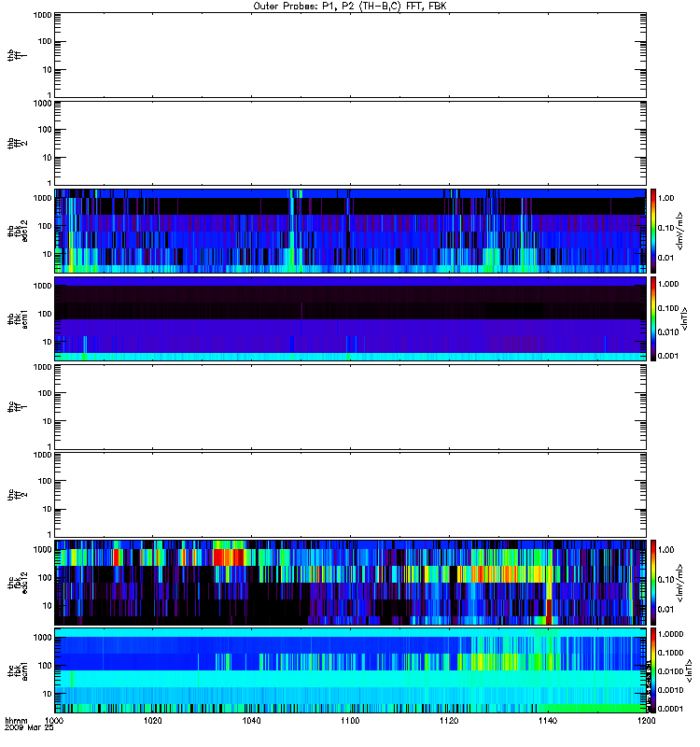This screenshot has height=747, width=700.
Task: Click the '0.001' tick on thb scm1 color bar
Action: click(668, 356)
